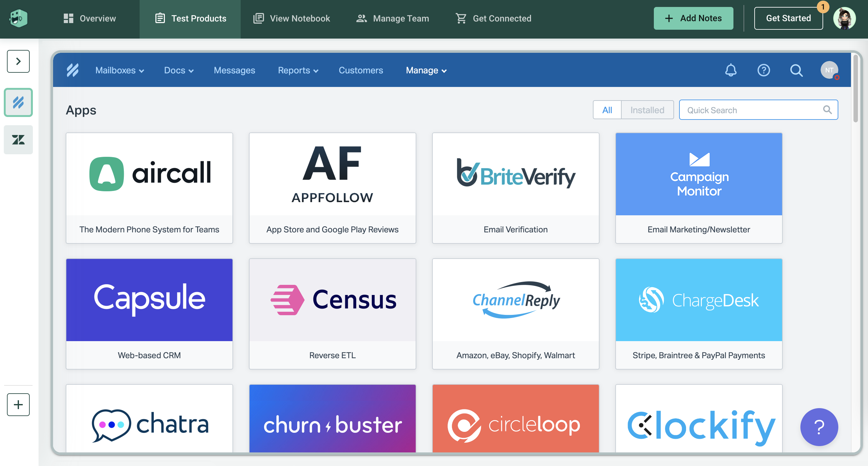
Task: Switch the filter to Installed apps
Action: pyautogui.click(x=647, y=110)
